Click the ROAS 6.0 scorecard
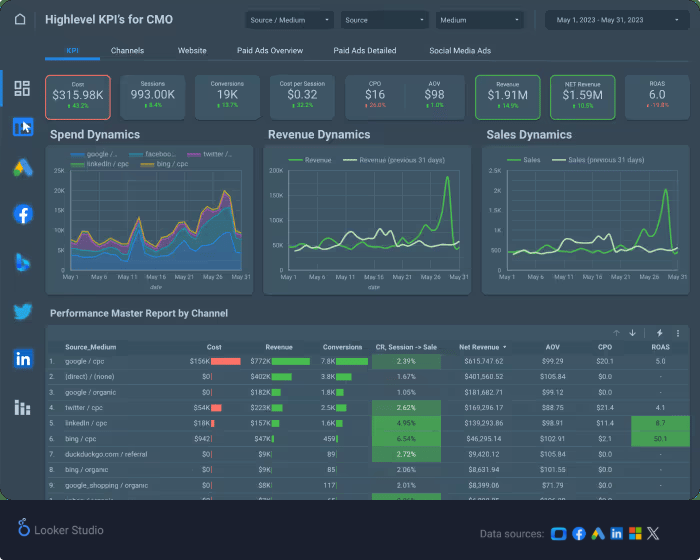The width and height of the screenshot is (700, 560). click(657, 97)
